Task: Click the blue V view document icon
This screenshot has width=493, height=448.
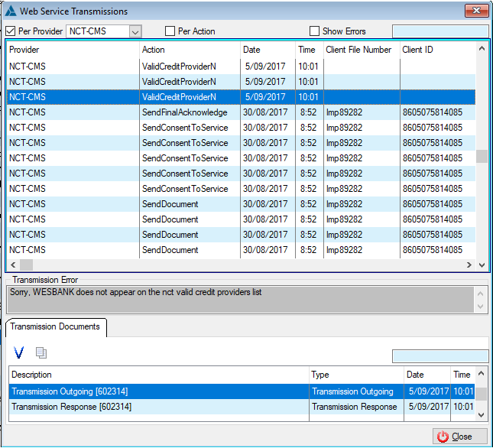Action: (20, 352)
